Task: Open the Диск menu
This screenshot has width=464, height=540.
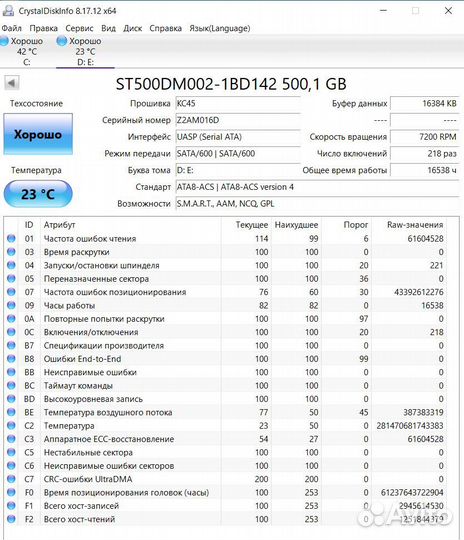Action: [133, 28]
